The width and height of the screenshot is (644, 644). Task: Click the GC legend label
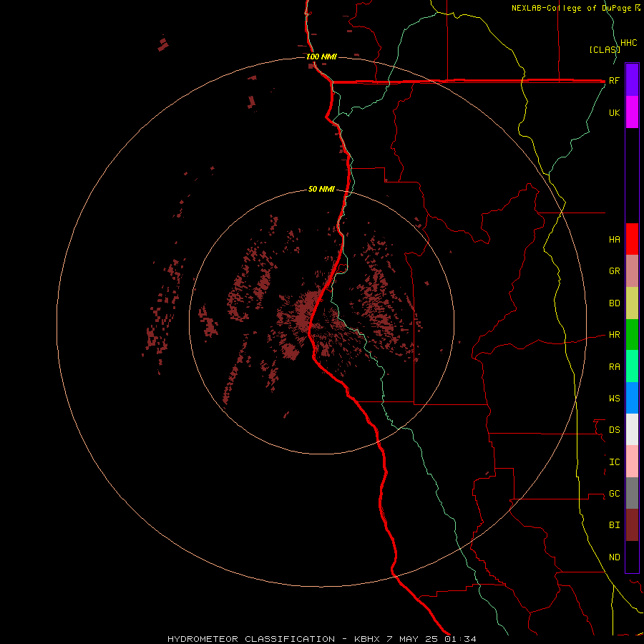tap(615, 493)
